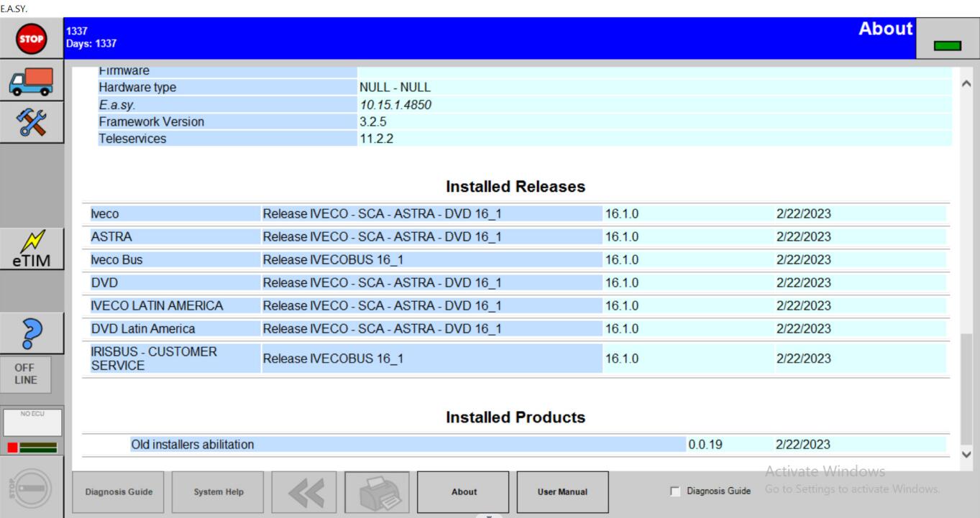
Task: Click the 0.0.19 product version
Action: (705, 445)
